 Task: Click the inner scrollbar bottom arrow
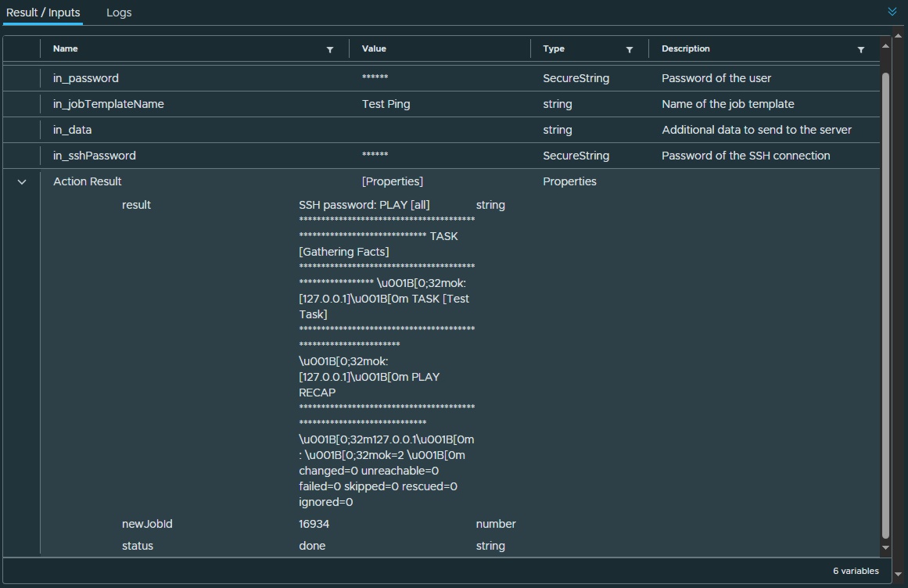tap(885, 547)
